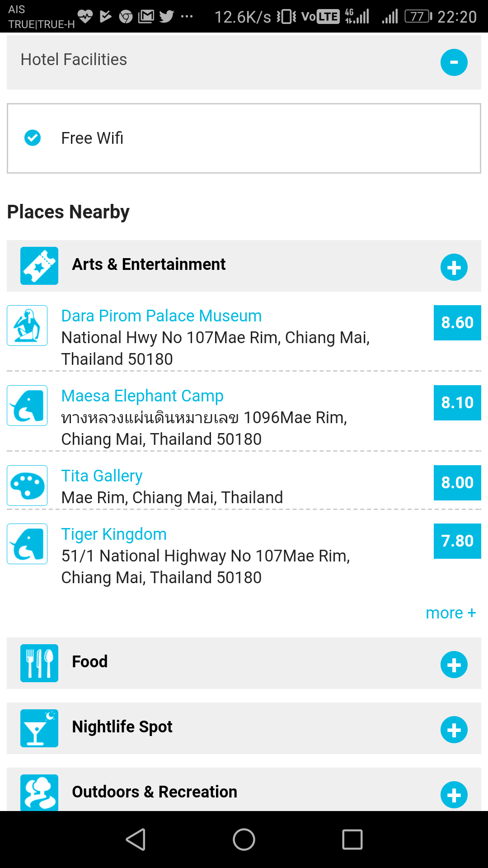Viewport: 488px width, 868px height.
Task: Tap the 8.60 rating badge
Action: coord(457,323)
